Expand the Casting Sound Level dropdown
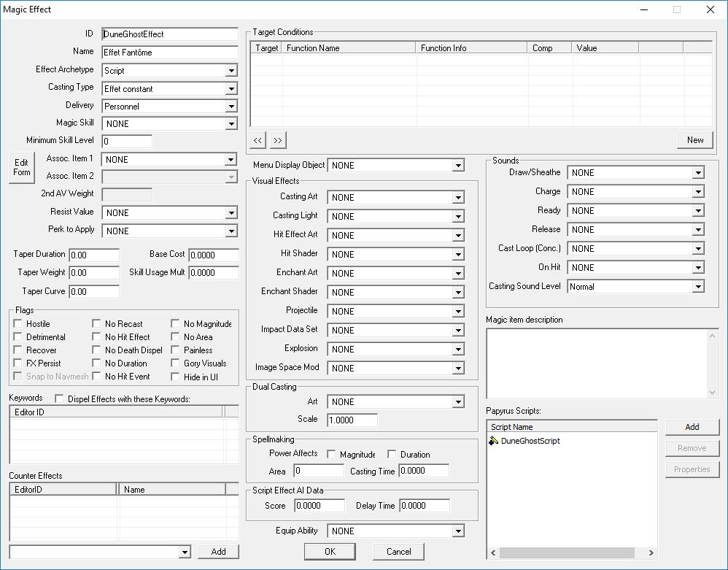Screen dimensions: 728x570 tap(698, 287)
